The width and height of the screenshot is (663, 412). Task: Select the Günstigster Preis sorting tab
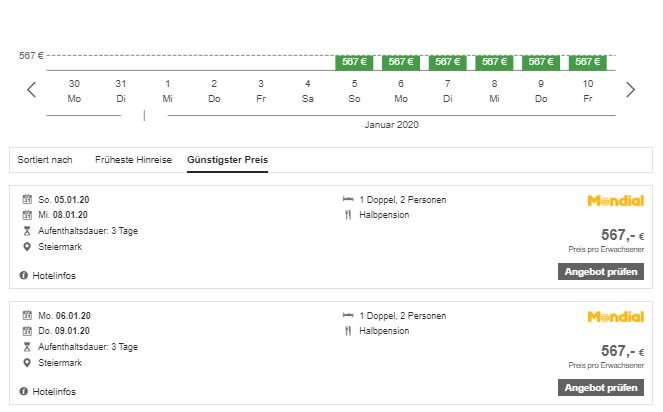227,160
